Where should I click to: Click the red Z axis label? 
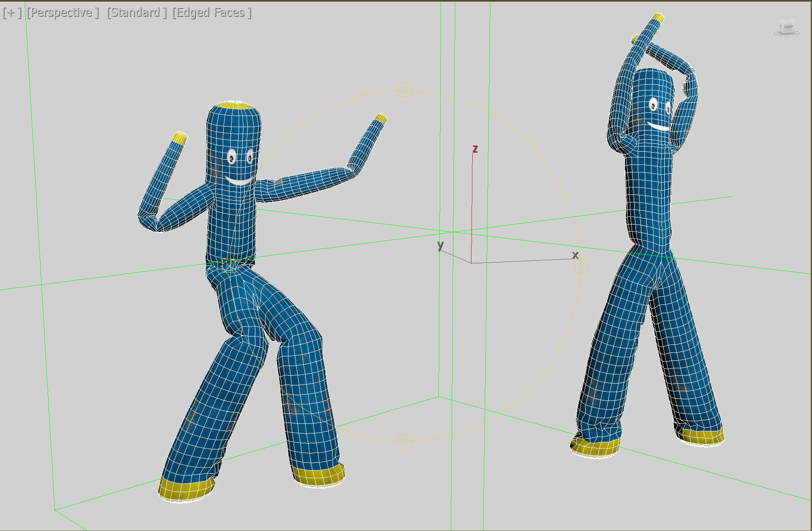pyautogui.click(x=475, y=149)
